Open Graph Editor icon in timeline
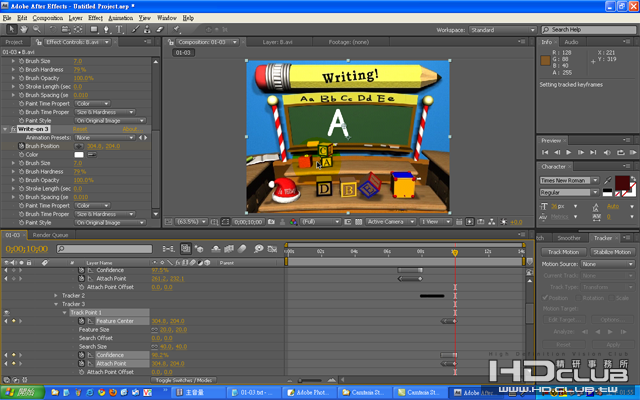Image resolution: width=640 pixels, height=400 pixels. tap(272, 249)
